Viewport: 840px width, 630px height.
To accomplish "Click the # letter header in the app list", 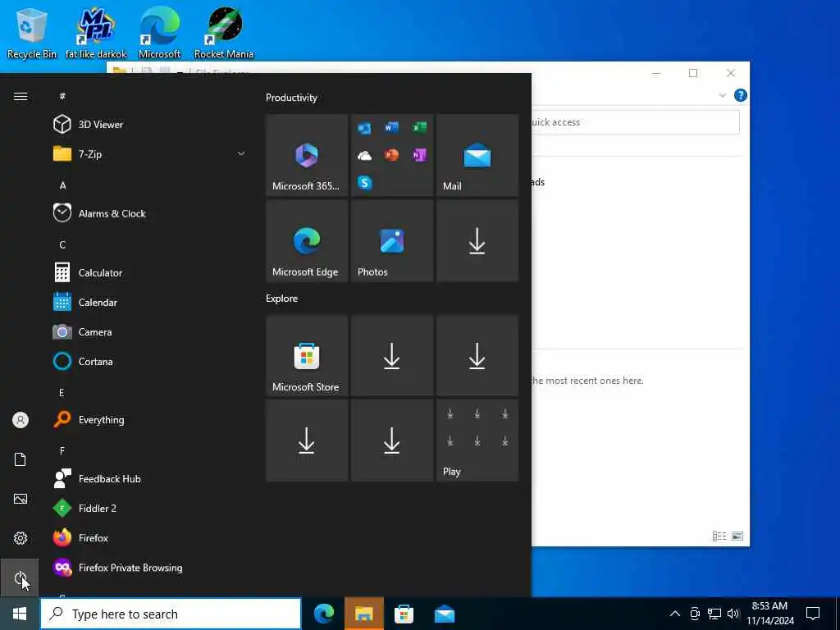I will coord(62,96).
